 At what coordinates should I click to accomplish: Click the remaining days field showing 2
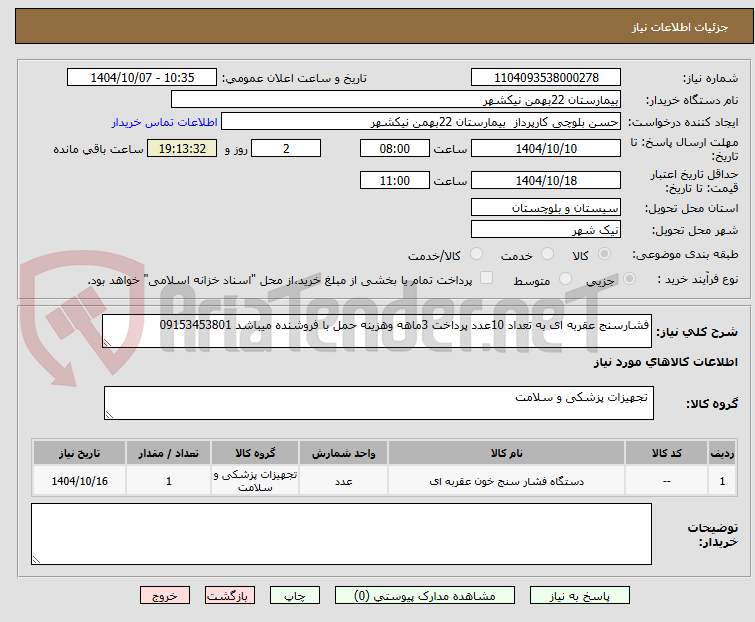click(286, 148)
